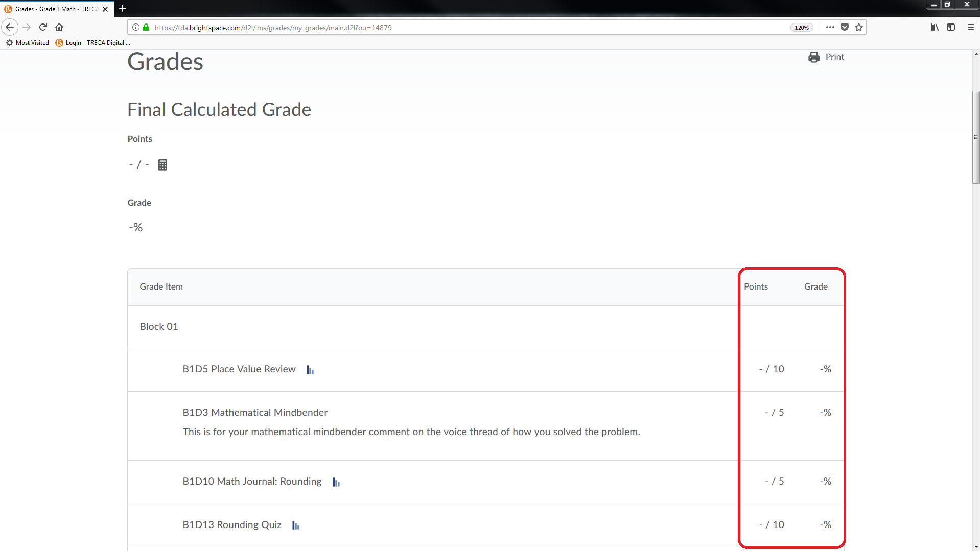This screenshot has width=980, height=551.
Task: Expand the 120% zoom indicator
Action: 801,27
